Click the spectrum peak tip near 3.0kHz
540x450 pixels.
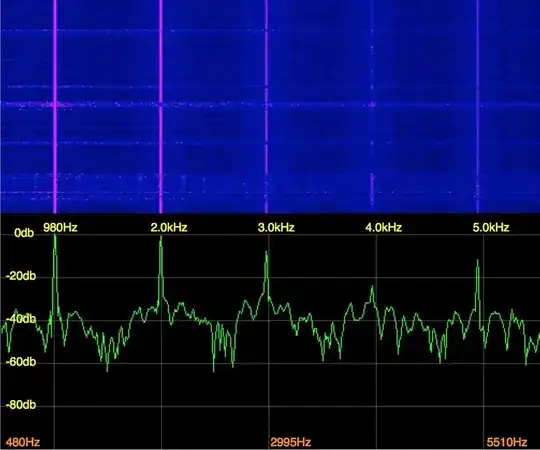point(266,252)
